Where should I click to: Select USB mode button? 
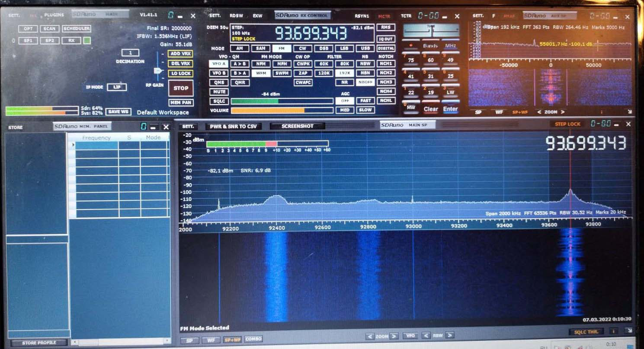pos(365,48)
